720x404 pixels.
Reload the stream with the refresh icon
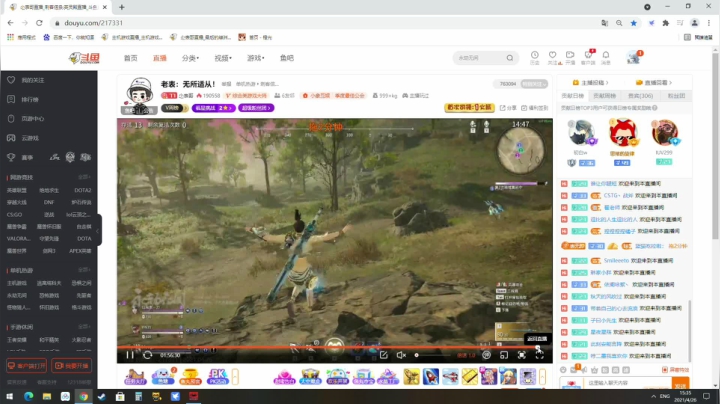pyautogui.click(x=147, y=355)
